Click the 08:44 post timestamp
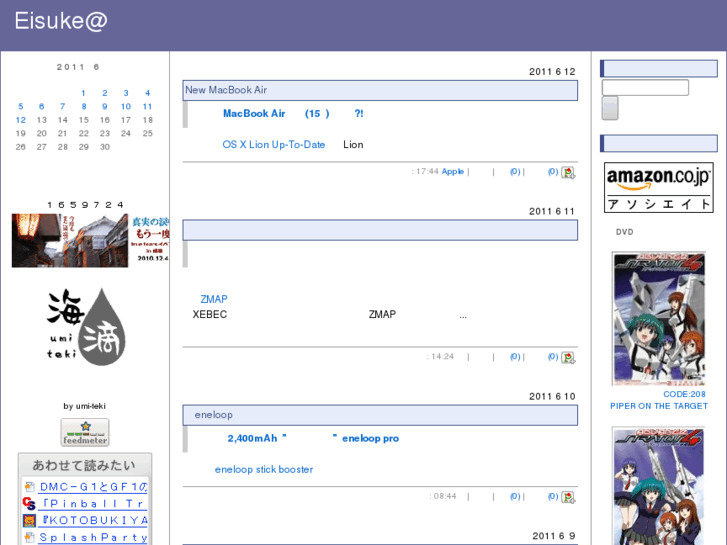Screen dimensions: 727x545 click(443, 496)
